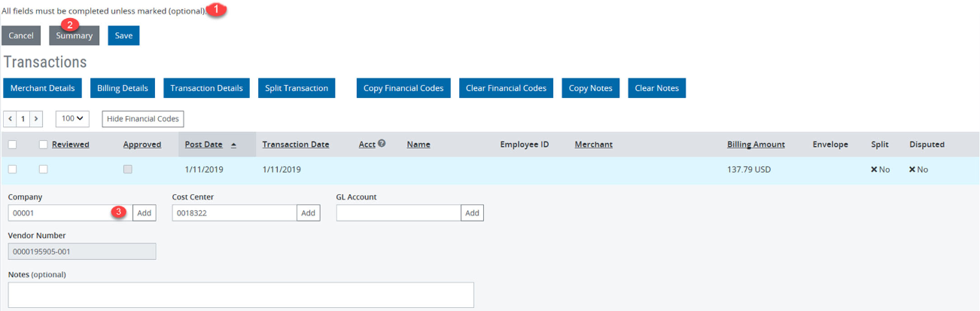Go to the previous page arrow

tap(10, 119)
